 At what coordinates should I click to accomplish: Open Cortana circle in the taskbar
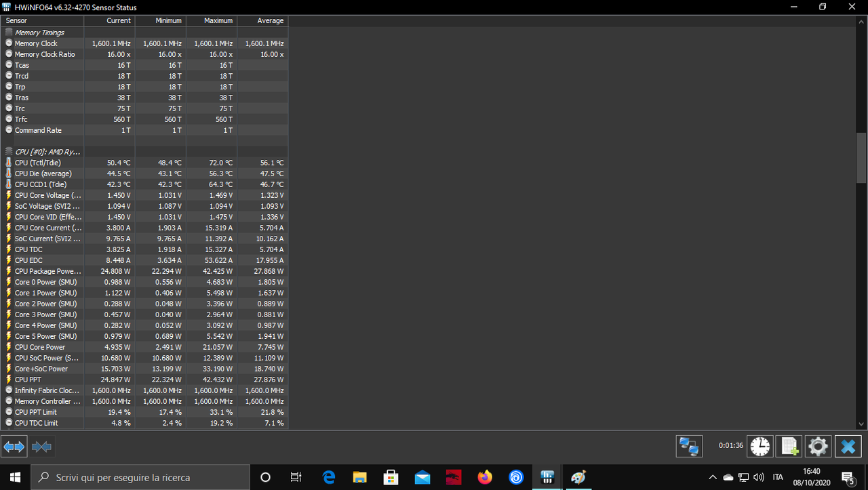(266, 477)
